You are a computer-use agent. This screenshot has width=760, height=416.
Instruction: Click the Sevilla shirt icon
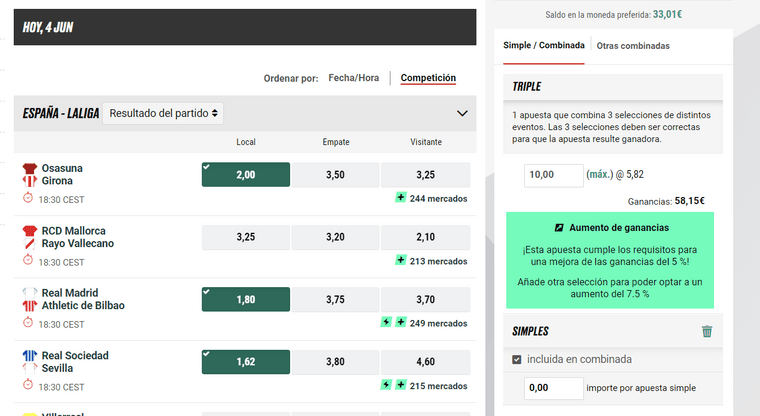click(x=30, y=368)
